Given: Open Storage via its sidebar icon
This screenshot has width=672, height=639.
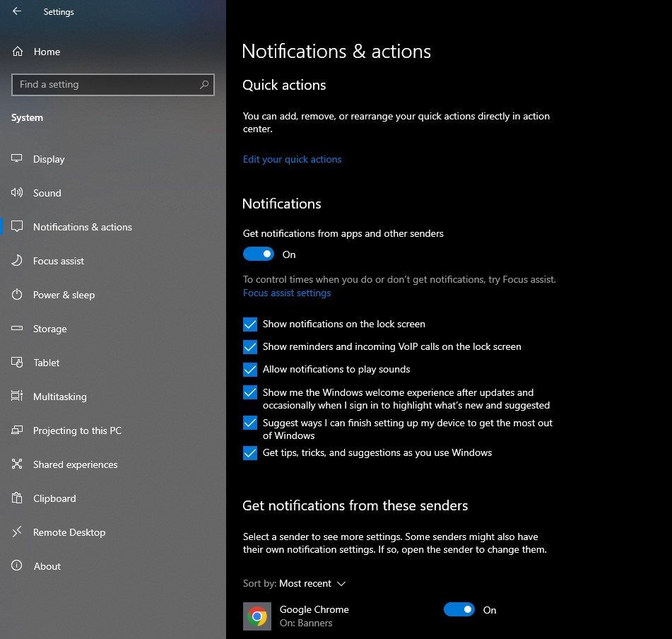Looking at the screenshot, I should (x=16, y=328).
